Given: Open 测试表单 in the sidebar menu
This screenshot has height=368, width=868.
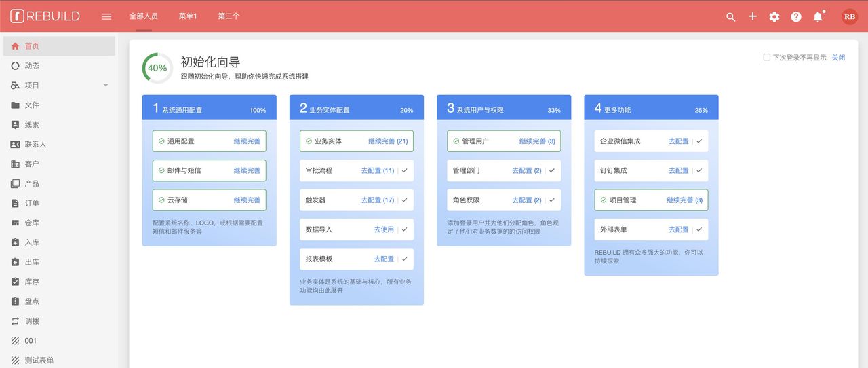Looking at the screenshot, I should click(59, 360).
